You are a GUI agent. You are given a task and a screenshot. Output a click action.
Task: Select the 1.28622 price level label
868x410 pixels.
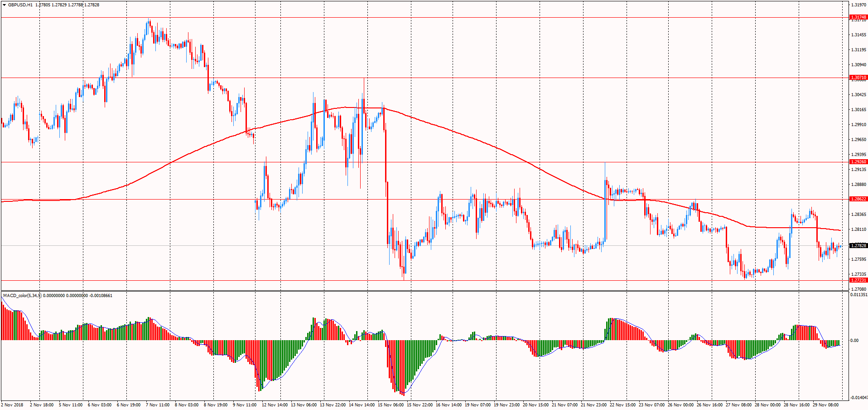[x=858, y=199]
